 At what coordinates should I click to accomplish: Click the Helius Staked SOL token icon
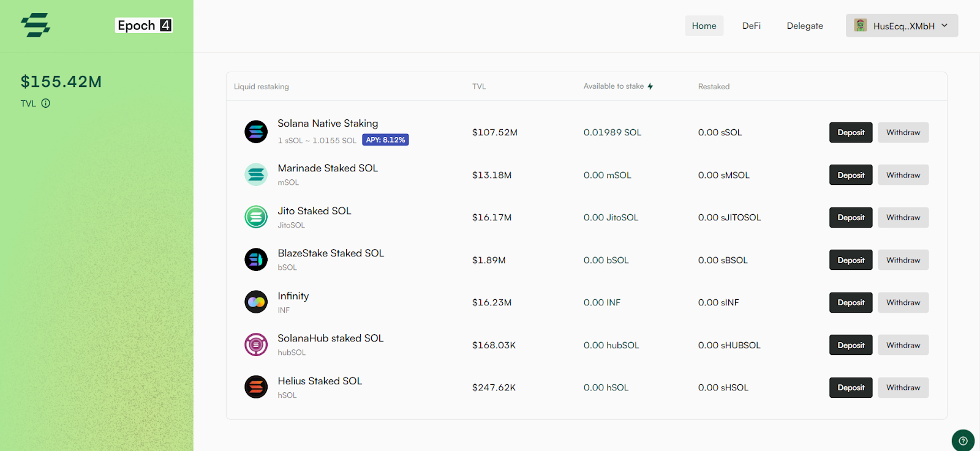[x=256, y=387]
